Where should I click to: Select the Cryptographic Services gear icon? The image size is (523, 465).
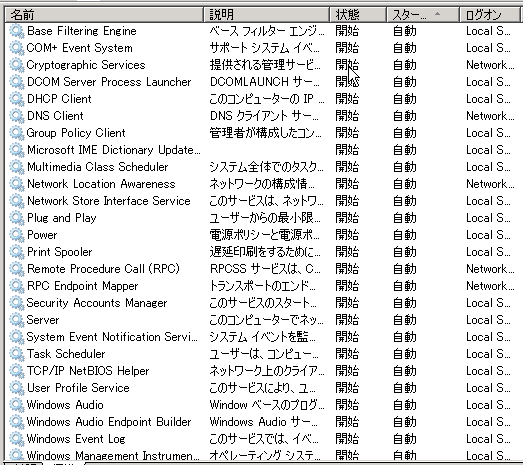pos(16,65)
